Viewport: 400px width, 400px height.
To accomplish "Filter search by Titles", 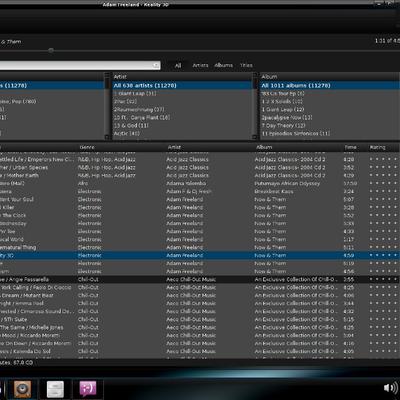I will (x=246, y=65).
